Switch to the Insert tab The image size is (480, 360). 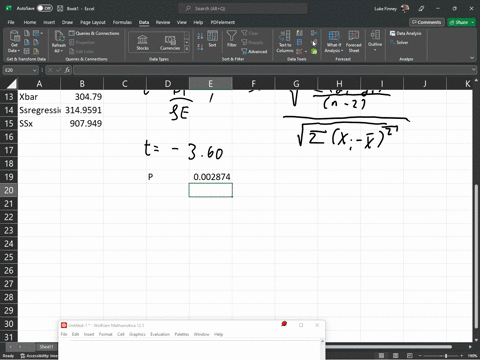[x=49, y=22]
